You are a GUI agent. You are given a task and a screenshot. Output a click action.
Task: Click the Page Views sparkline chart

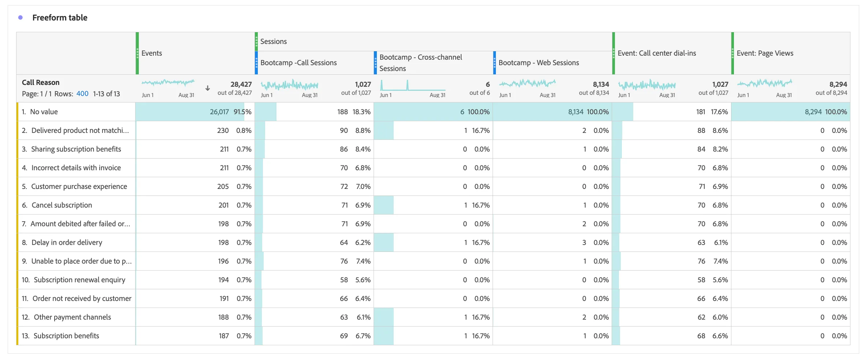pos(764,83)
